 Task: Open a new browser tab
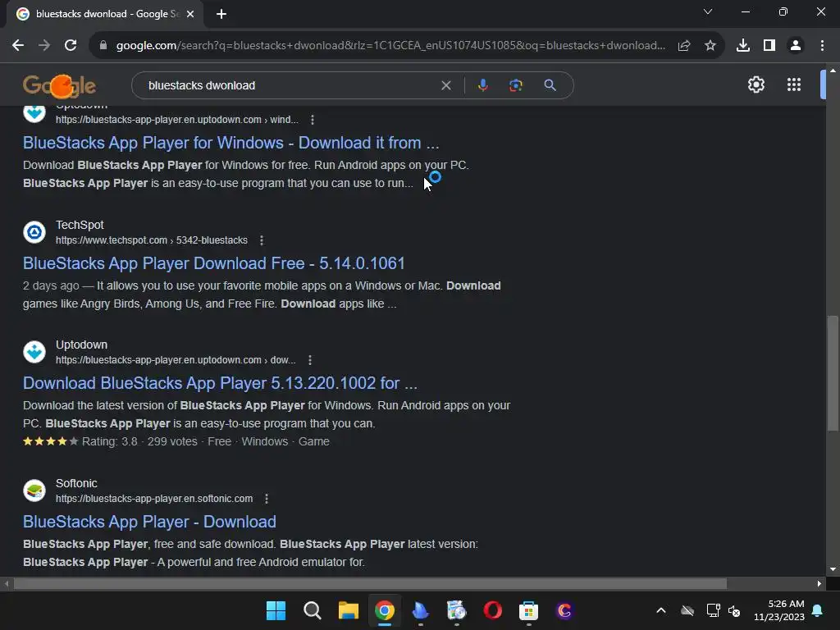[x=221, y=14]
